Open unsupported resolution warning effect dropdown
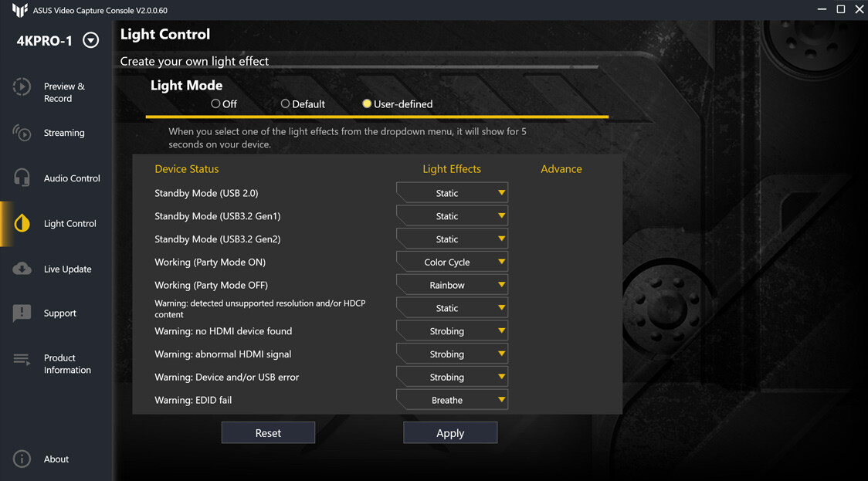Viewport: 868px width, 481px height. click(452, 308)
